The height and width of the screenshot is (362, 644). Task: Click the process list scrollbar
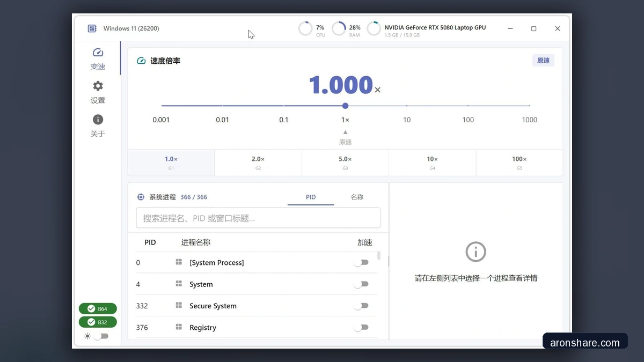379,256
